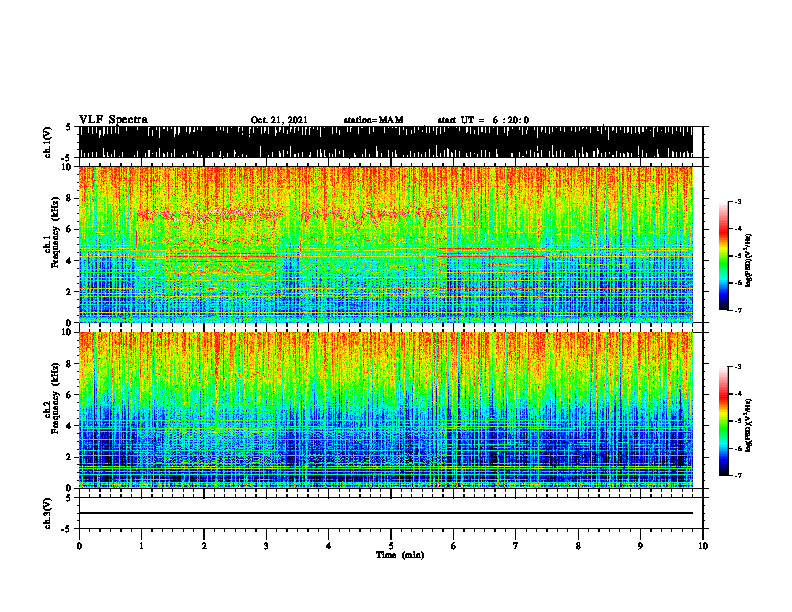Click the -3 tick on ch.2 colorbar
The width and height of the screenshot is (792, 612).
[x=738, y=367]
